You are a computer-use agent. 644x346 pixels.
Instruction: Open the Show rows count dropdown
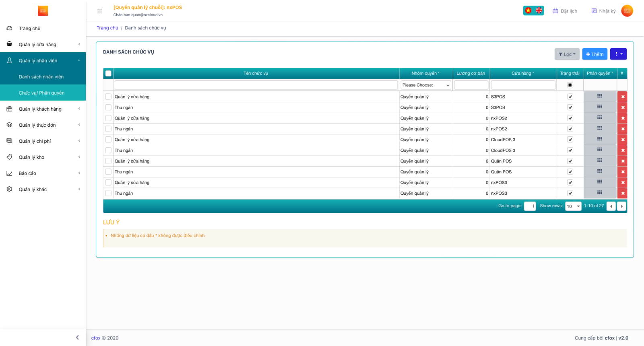(573, 206)
